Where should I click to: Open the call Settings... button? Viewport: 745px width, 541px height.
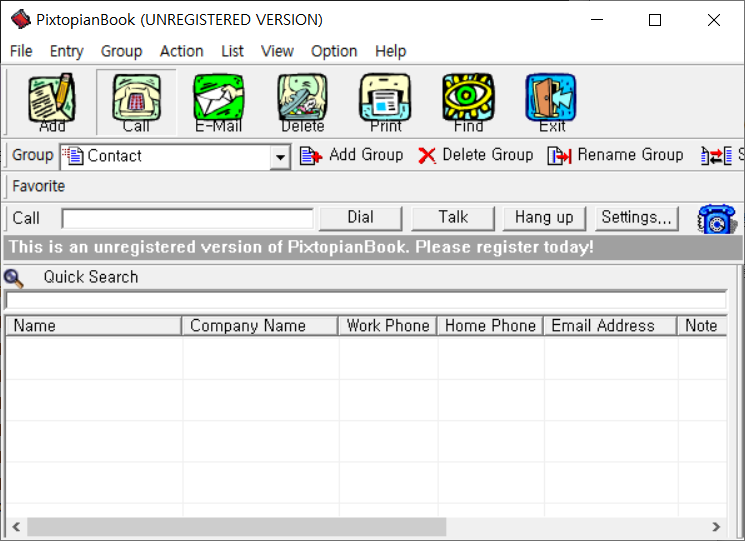(637, 218)
